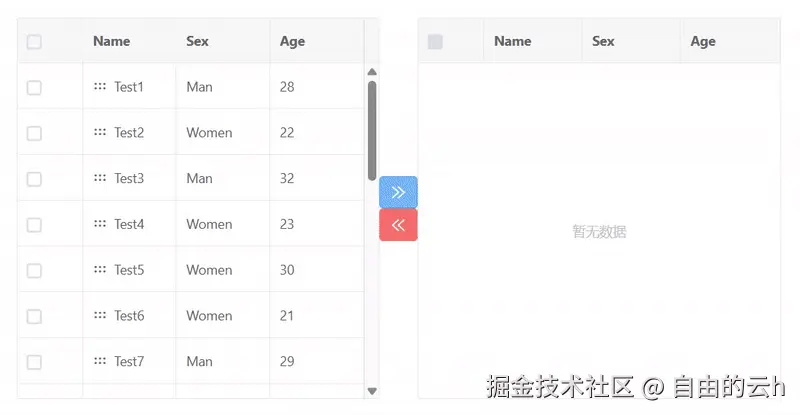Move rows back left with red arrow button

[398, 225]
